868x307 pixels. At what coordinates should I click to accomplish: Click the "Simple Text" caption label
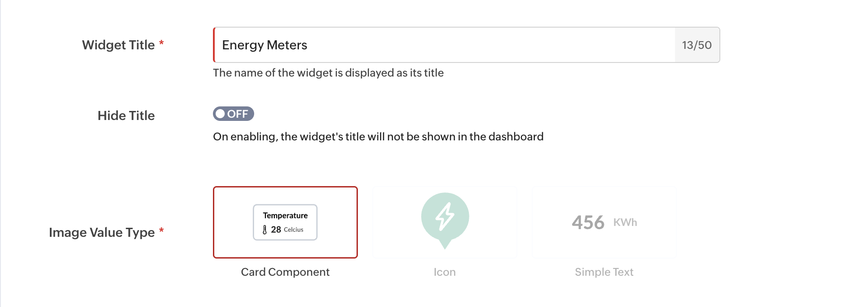[x=604, y=272]
